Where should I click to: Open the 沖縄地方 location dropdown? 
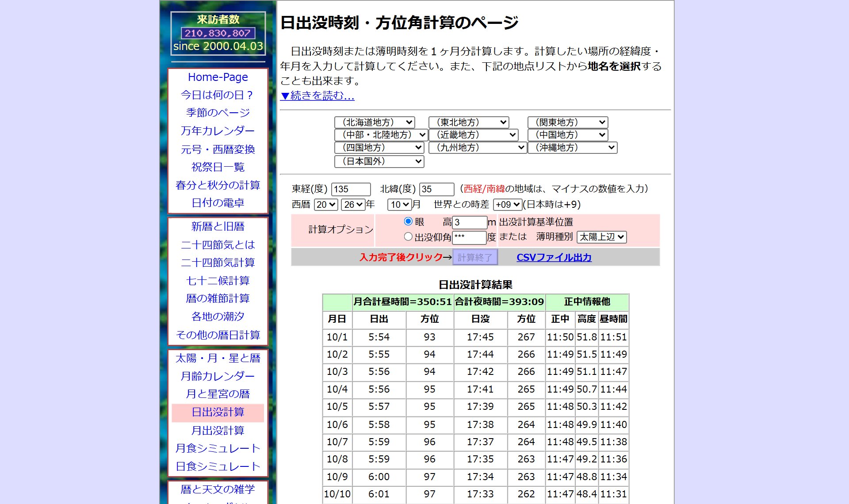point(573,148)
